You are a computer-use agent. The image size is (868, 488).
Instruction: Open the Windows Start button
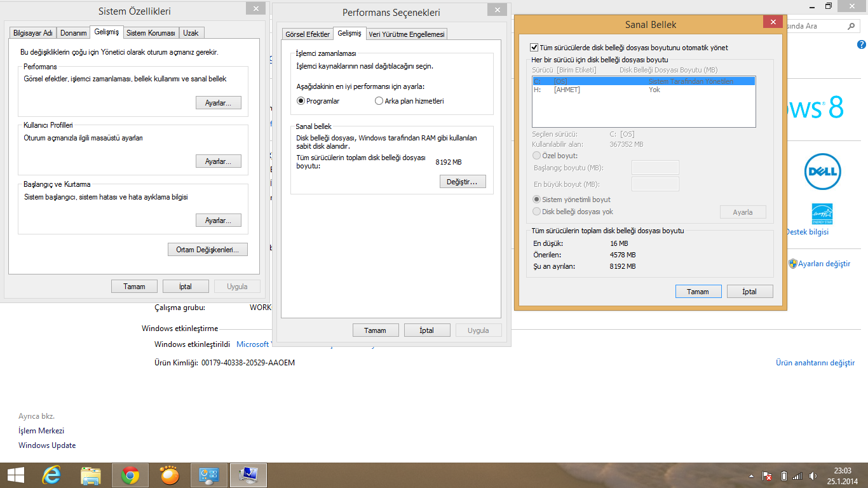[x=15, y=475]
